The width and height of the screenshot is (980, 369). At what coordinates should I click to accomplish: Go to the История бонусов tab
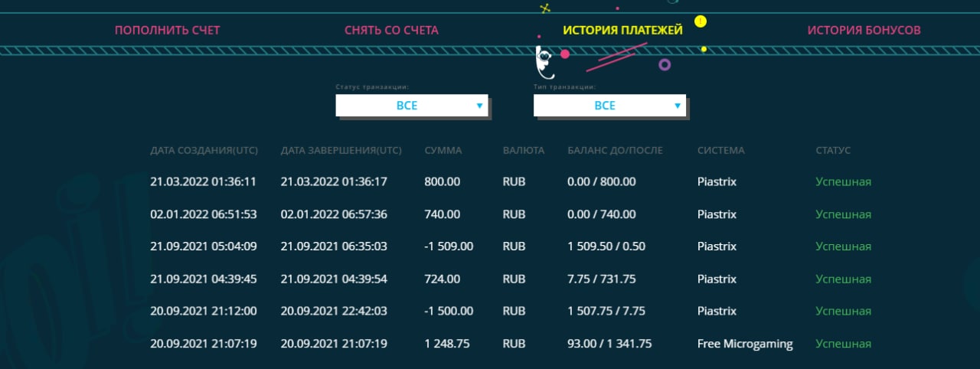click(864, 31)
